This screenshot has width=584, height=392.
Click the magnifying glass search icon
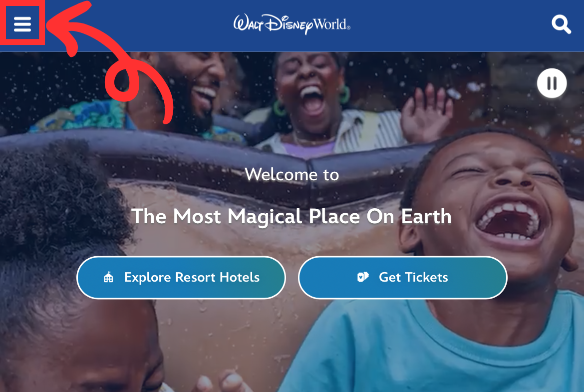561,24
